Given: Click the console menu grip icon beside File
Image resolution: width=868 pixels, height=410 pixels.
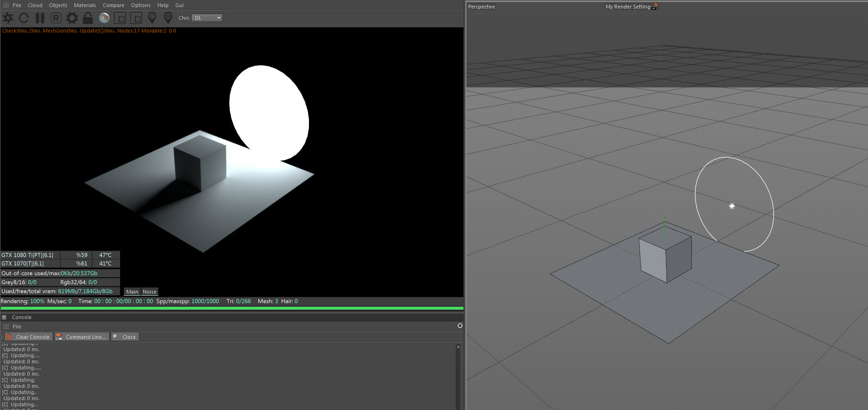Looking at the screenshot, I should tap(6, 327).
